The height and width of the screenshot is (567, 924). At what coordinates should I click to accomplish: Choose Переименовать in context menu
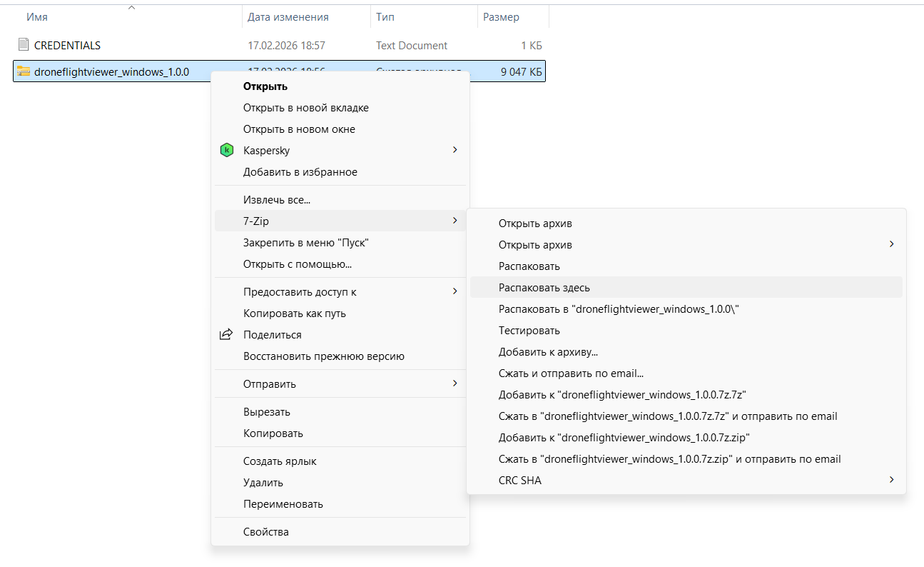coord(283,504)
